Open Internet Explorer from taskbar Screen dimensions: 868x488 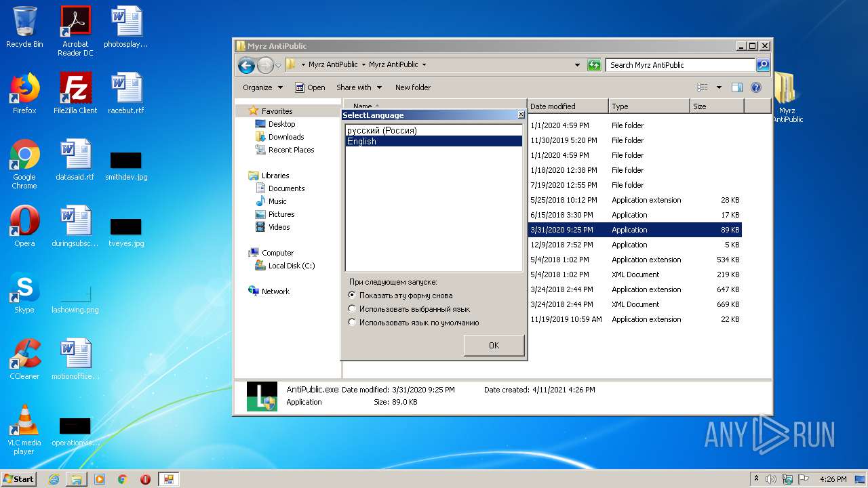[54, 479]
